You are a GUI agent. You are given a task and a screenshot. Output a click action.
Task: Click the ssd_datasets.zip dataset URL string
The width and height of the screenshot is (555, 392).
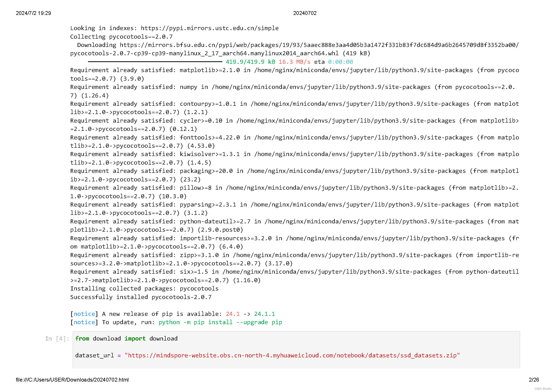pyautogui.click(x=292, y=355)
